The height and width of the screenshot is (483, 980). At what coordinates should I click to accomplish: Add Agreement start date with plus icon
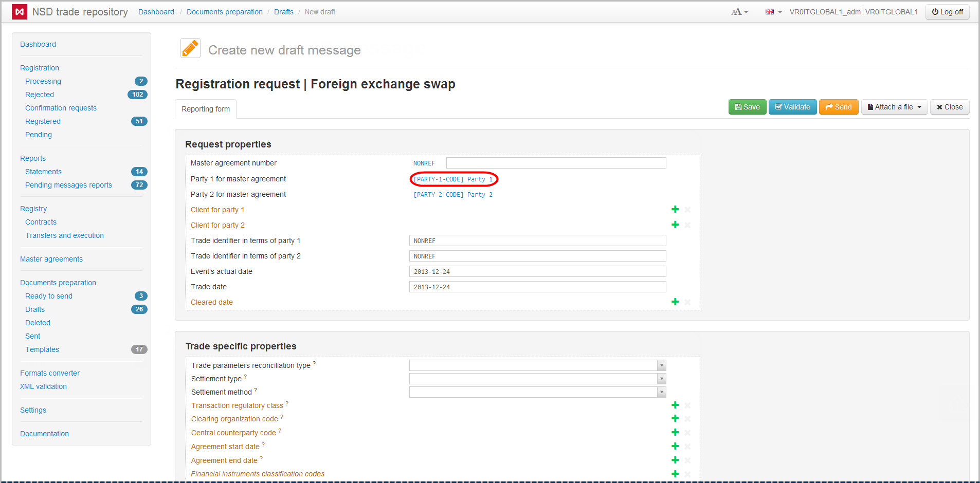(x=675, y=447)
